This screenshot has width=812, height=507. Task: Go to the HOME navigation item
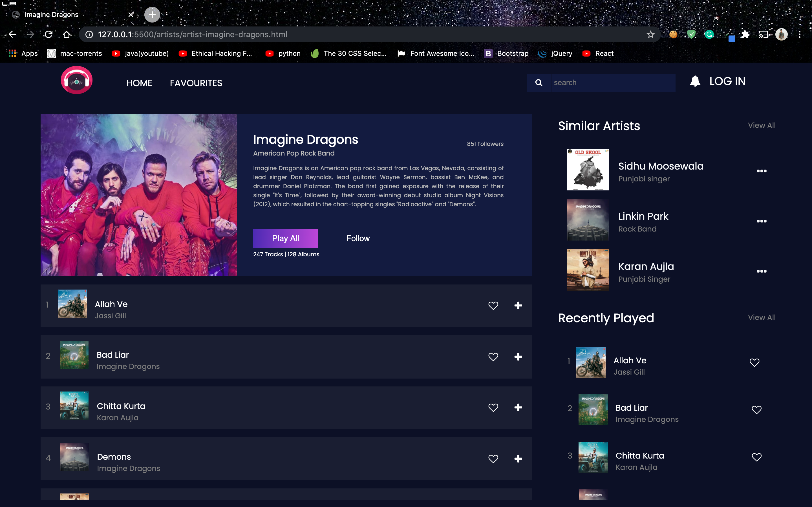pyautogui.click(x=139, y=83)
